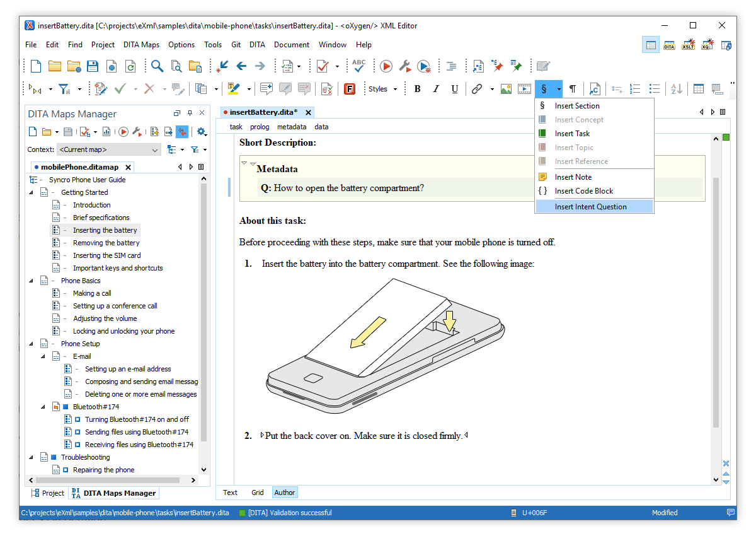
Task: Click the metadata breadcrumb element
Action: (x=292, y=127)
